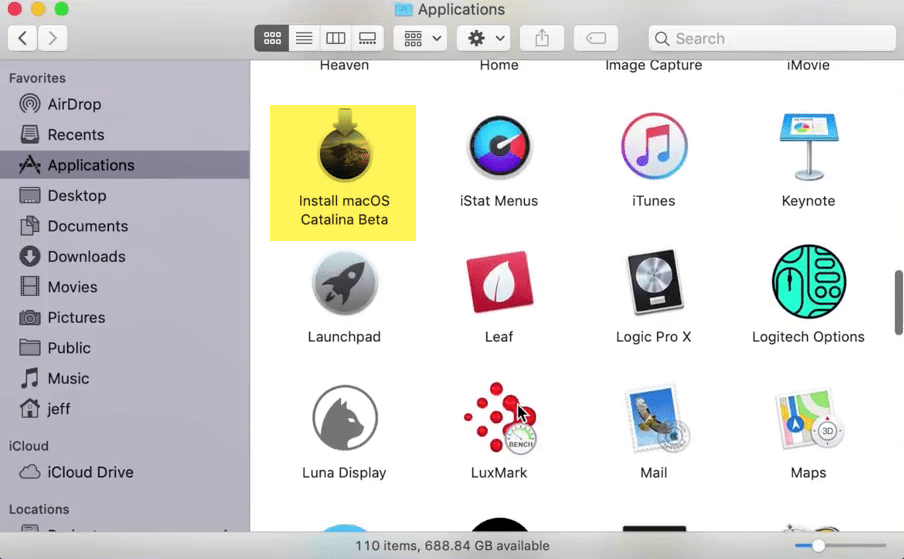Click the Locations section header
The width and height of the screenshot is (904, 559).
click(39, 510)
